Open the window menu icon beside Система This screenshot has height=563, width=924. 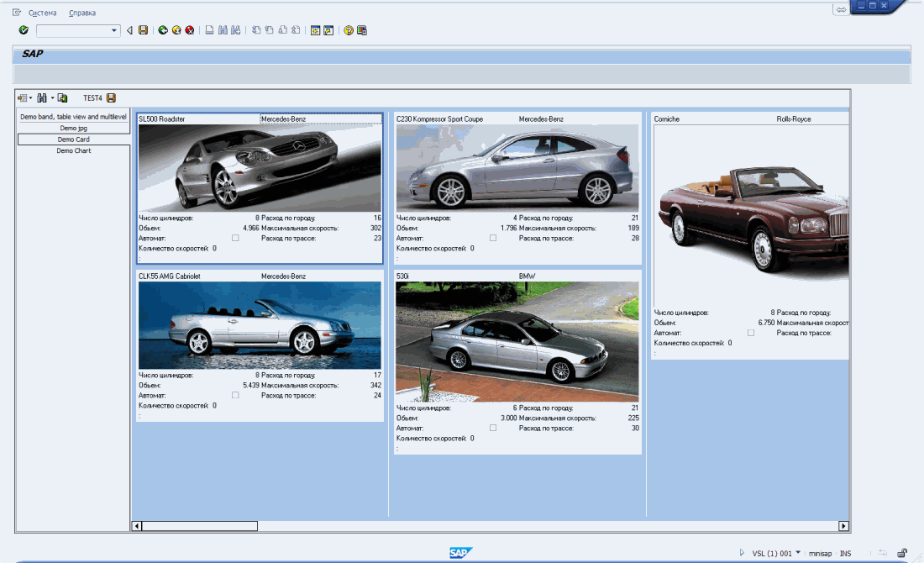click(x=17, y=13)
